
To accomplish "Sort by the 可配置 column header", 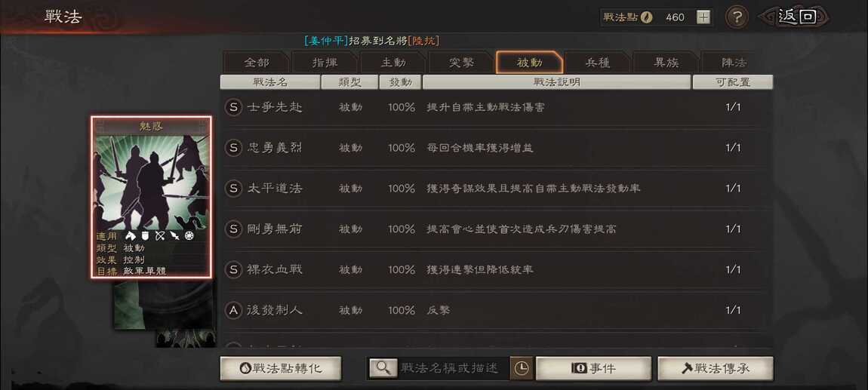I will [733, 82].
